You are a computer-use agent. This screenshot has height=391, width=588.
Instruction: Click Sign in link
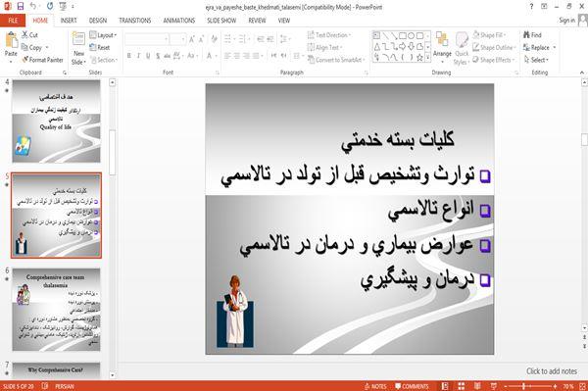566,21
